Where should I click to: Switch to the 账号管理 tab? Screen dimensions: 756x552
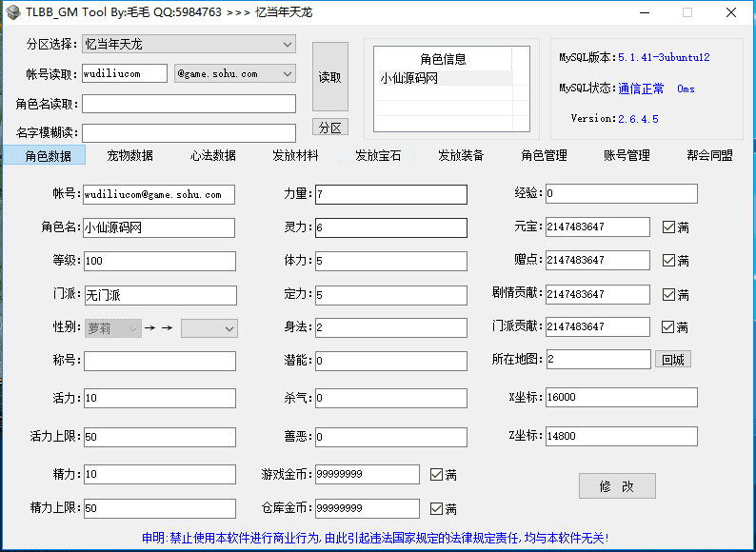(627, 155)
